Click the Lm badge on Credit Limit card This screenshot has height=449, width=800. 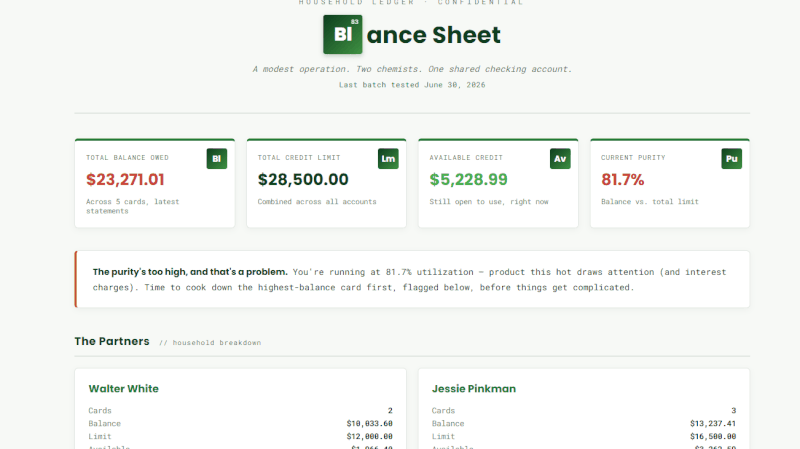(x=388, y=159)
